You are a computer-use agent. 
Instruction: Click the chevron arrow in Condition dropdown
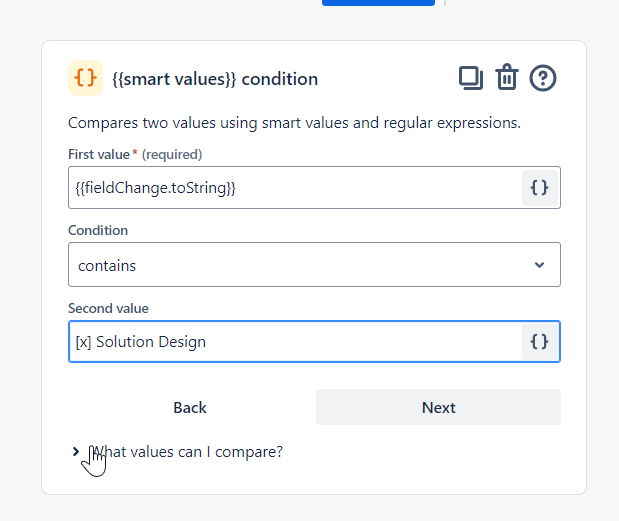point(539,265)
